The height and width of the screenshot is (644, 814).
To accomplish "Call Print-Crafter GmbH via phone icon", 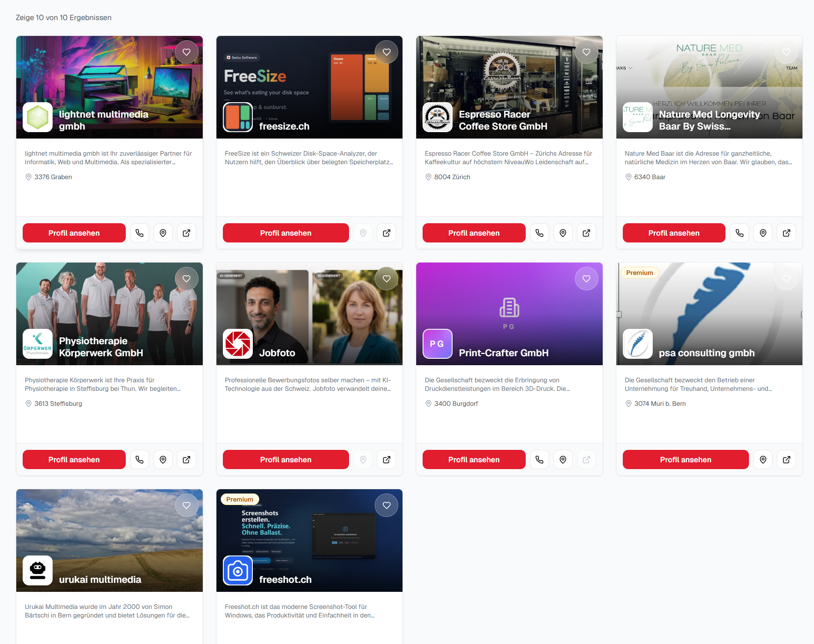I will click(x=539, y=460).
